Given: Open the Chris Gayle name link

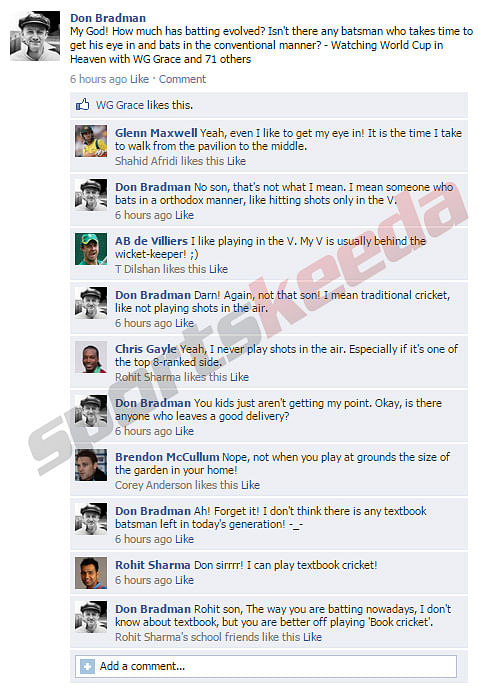Looking at the screenshot, I should point(146,349).
